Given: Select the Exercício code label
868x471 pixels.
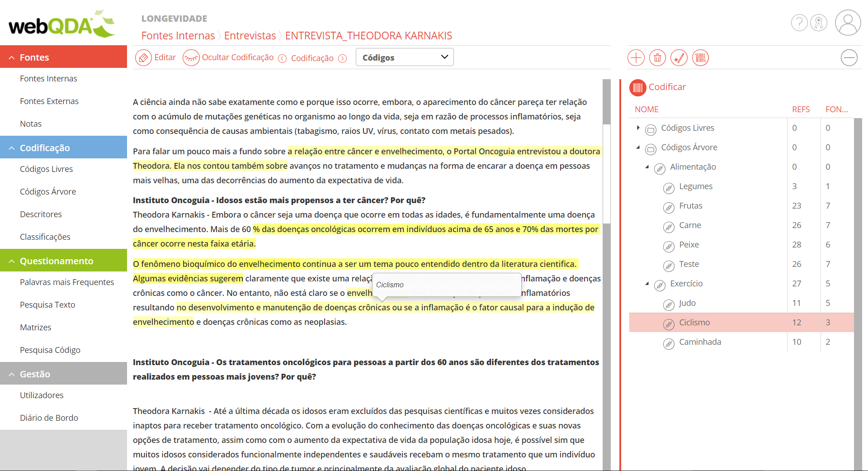Looking at the screenshot, I should 686,284.
